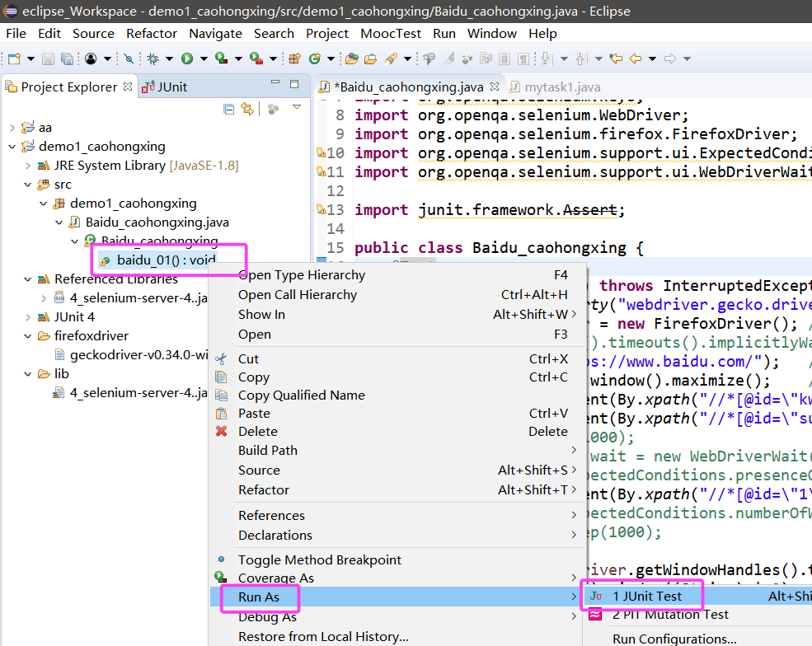Click the Save toolbar icon

point(48,59)
